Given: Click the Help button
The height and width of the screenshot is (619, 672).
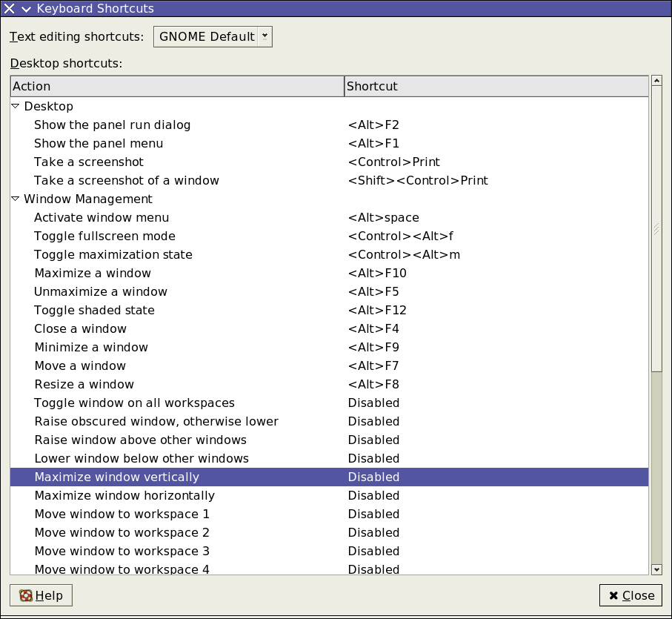Looking at the screenshot, I should pos(41,595).
